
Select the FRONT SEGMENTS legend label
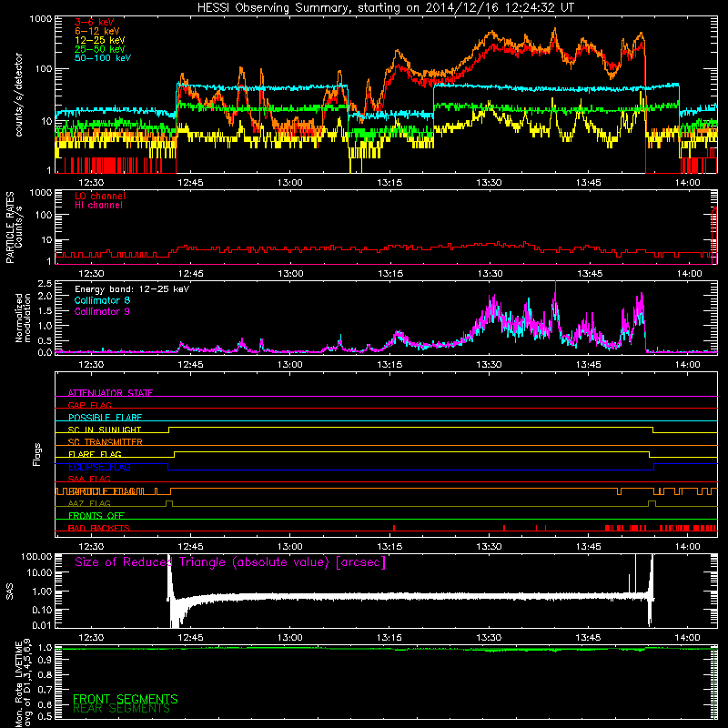(126, 699)
